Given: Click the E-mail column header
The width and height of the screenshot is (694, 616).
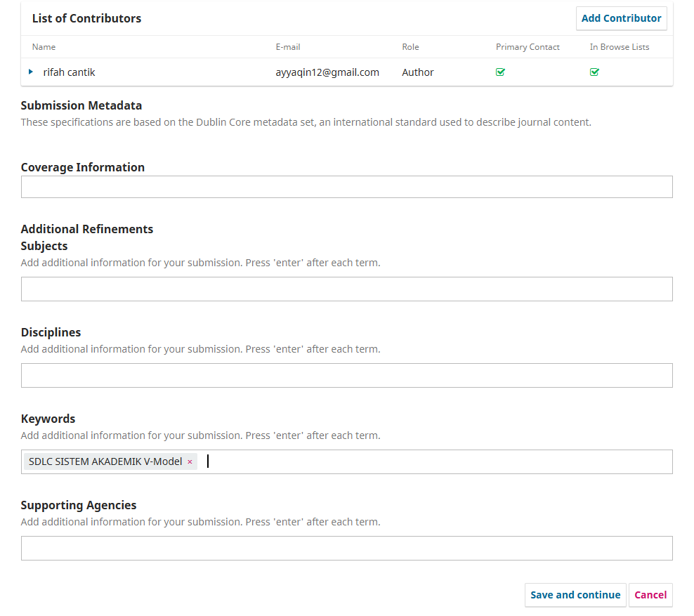Looking at the screenshot, I should 288,47.
